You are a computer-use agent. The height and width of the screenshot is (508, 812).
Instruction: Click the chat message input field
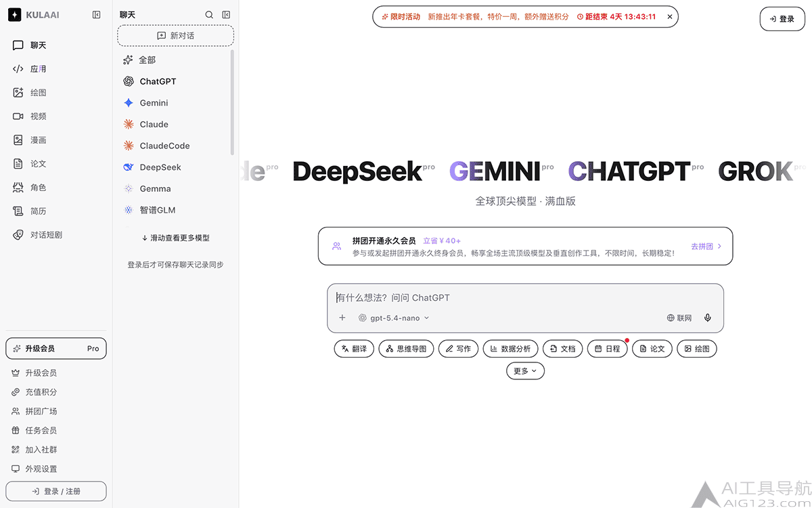[x=525, y=297]
